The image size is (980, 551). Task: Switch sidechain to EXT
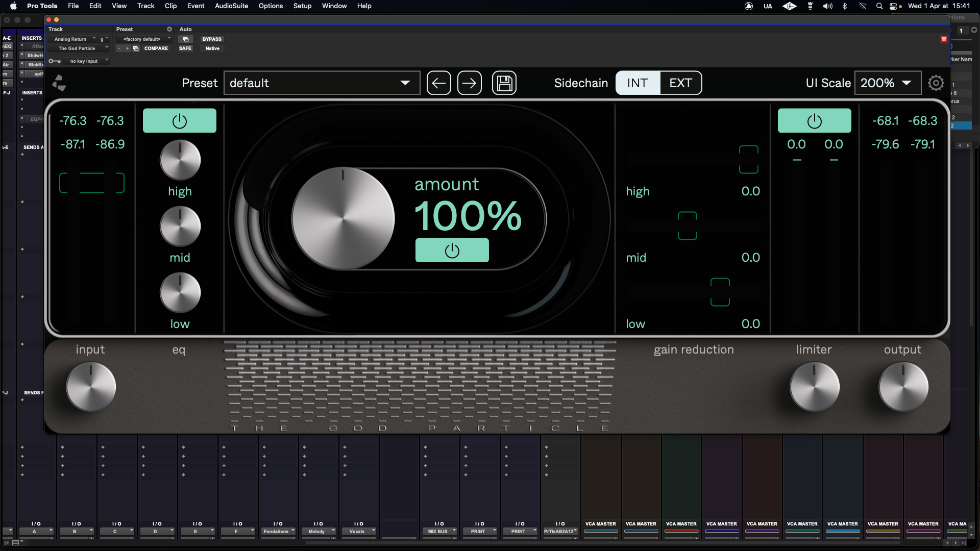681,83
